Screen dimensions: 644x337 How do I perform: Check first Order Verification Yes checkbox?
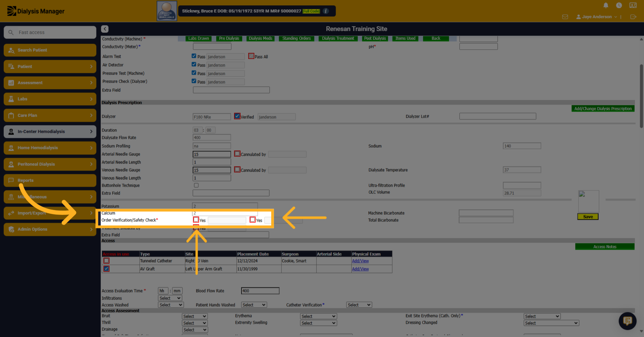196,220
